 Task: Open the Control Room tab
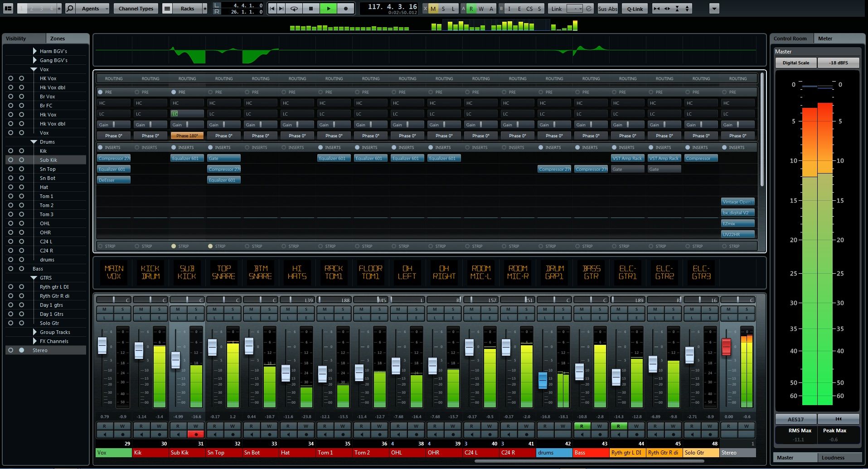point(791,39)
